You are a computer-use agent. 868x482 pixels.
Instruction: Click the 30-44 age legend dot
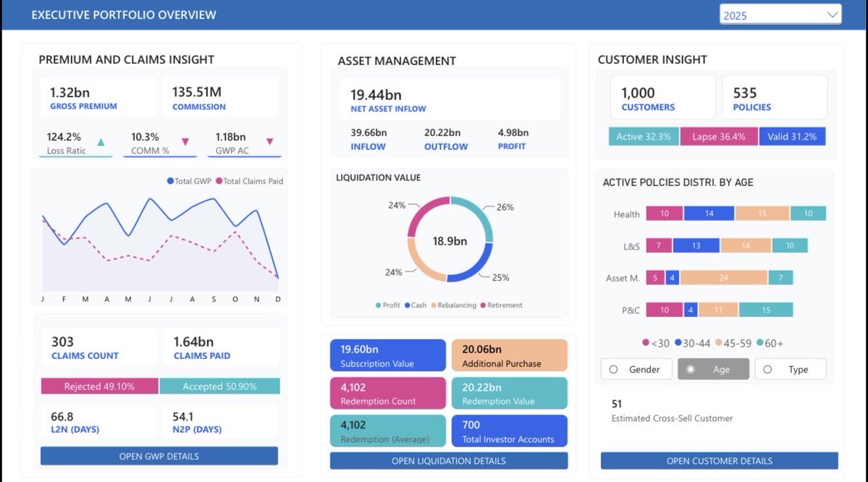(678, 342)
